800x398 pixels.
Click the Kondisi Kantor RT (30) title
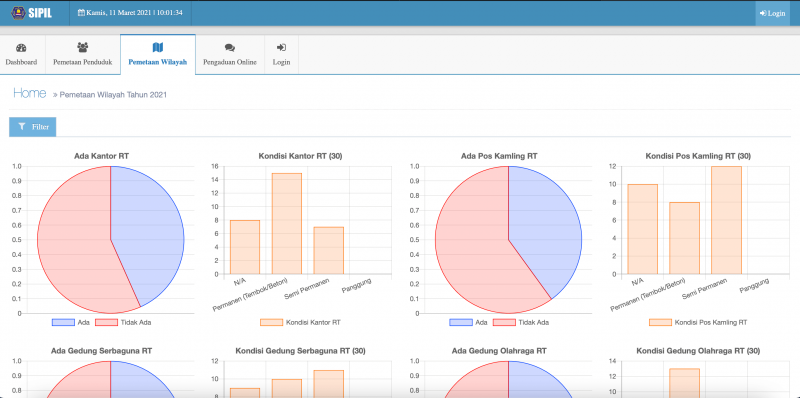(x=301, y=156)
